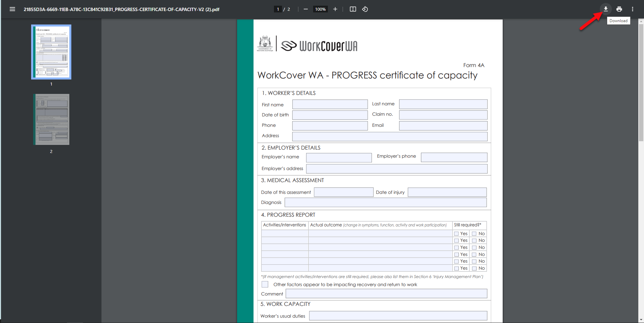Screen dimensions: 644x323
Task: Click the Worker's usual duties field
Action: click(398, 316)
